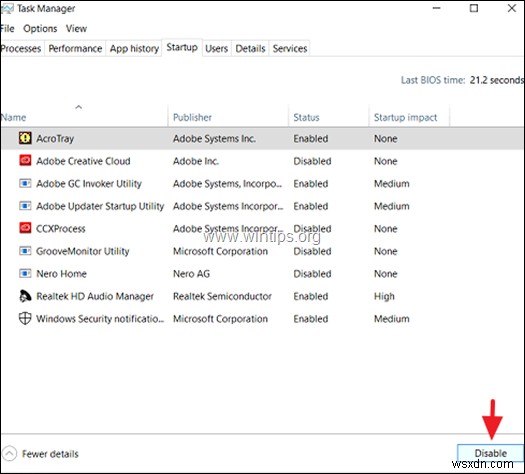Select the GrooveMonitor Utility entry name

(x=83, y=251)
